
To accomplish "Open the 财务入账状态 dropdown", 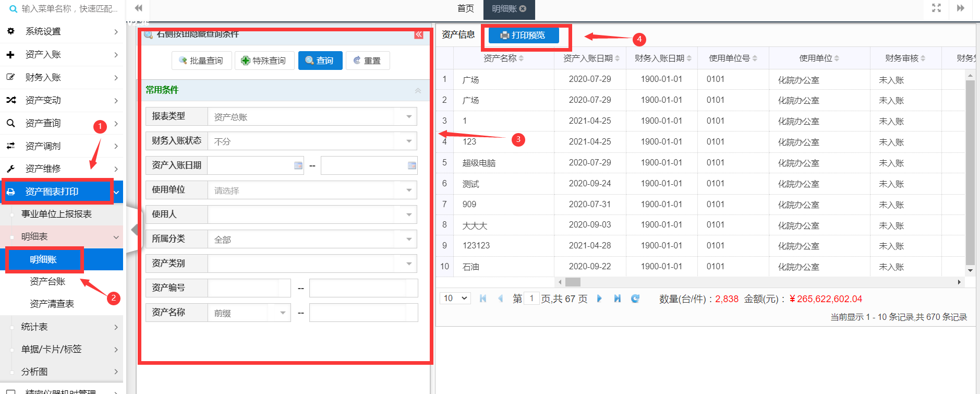I will [x=409, y=141].
